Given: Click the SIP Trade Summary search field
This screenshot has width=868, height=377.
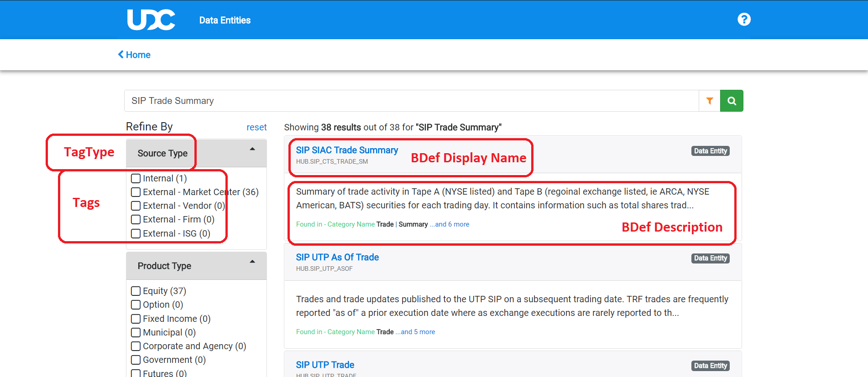Looking at the screenshot, I should (x=411, y=101).
